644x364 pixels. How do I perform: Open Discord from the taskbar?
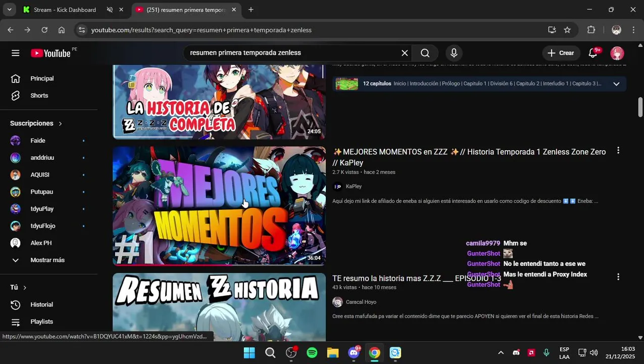click(354, 352)
